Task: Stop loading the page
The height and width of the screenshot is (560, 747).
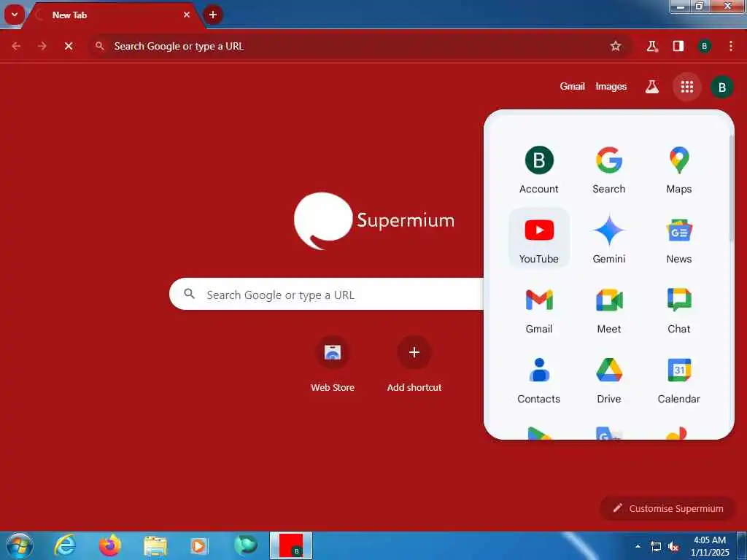Action: point(69,46)
